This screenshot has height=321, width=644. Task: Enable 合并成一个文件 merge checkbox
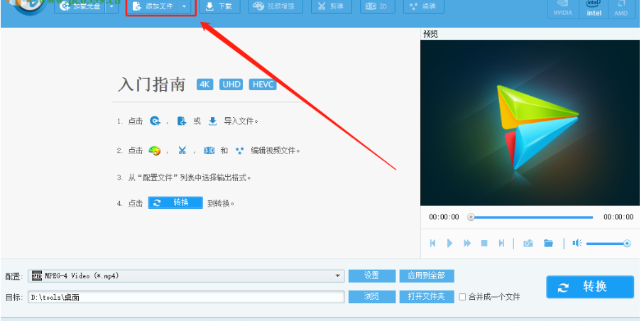coord(462,297)
